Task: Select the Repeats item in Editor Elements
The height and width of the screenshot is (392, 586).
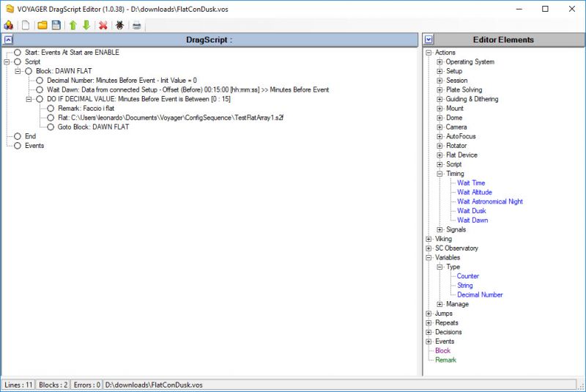Action: point(447,322)
